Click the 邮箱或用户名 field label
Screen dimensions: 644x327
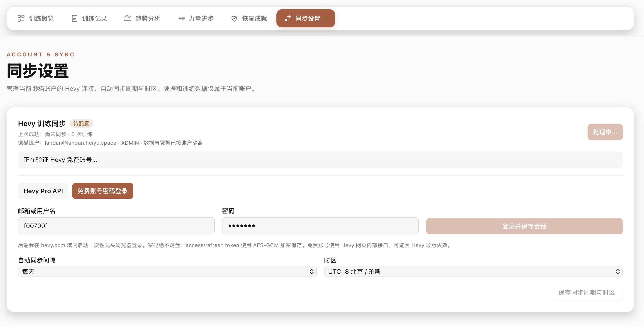(x=37, y=211)
